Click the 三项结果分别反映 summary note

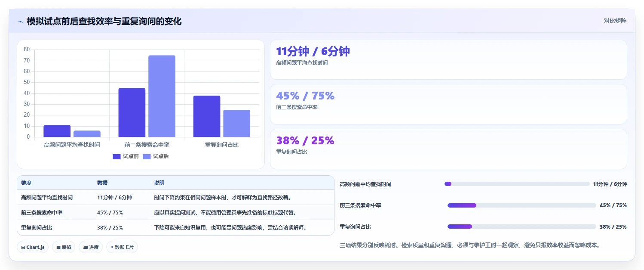point(469,245)
